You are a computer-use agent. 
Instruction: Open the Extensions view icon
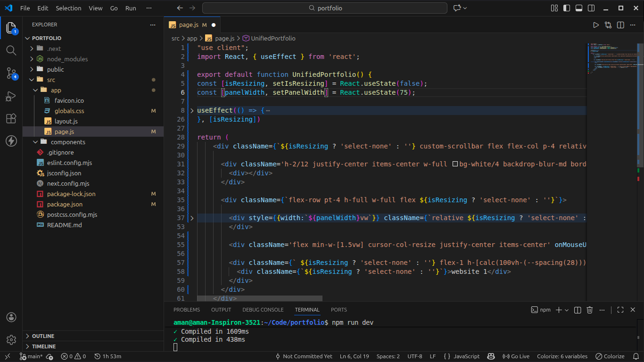(11, 119)
